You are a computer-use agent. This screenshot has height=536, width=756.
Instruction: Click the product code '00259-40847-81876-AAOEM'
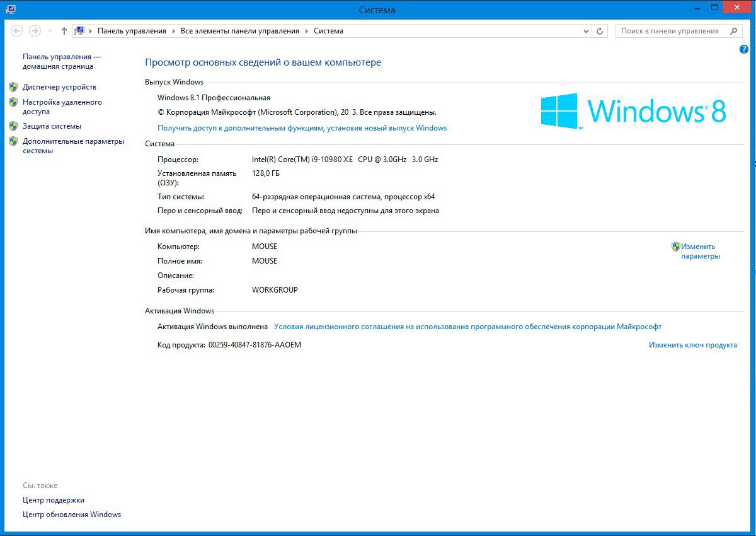point(255,345)
